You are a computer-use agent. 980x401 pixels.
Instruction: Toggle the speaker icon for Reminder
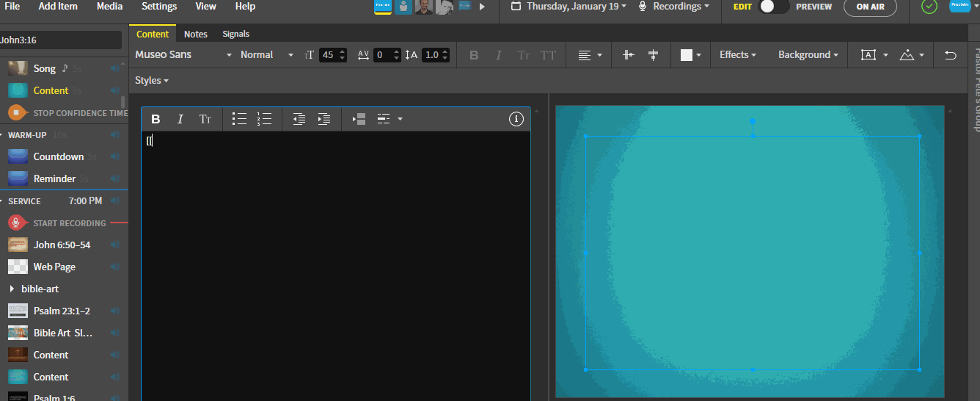click(x=115, y=178)
